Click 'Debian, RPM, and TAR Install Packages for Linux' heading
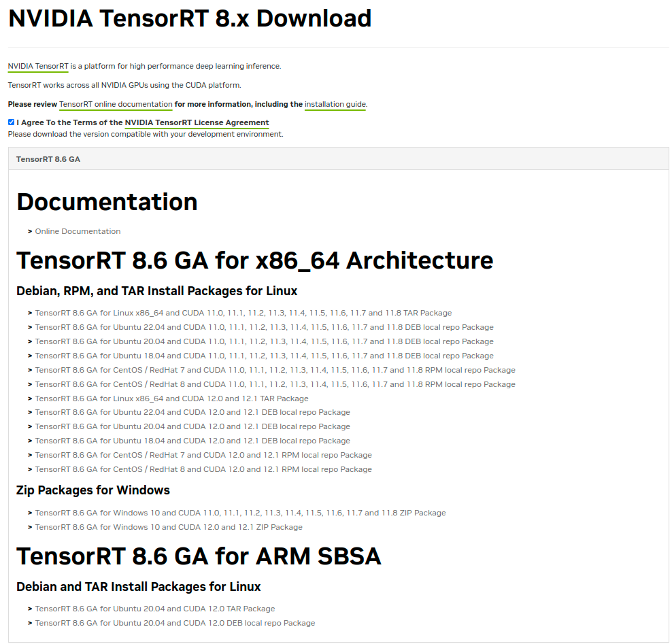This screenshot has width=672, height=644. tap(156, 291)
